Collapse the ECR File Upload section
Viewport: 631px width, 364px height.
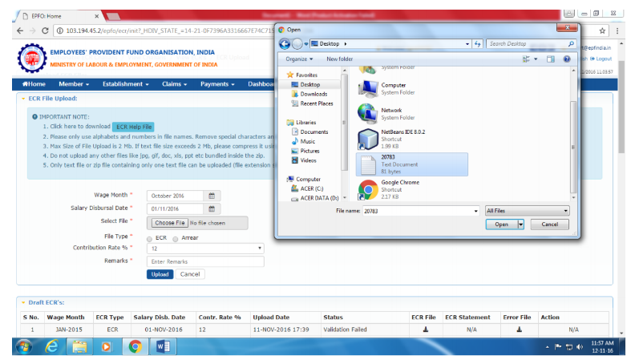tap(22, 99)
